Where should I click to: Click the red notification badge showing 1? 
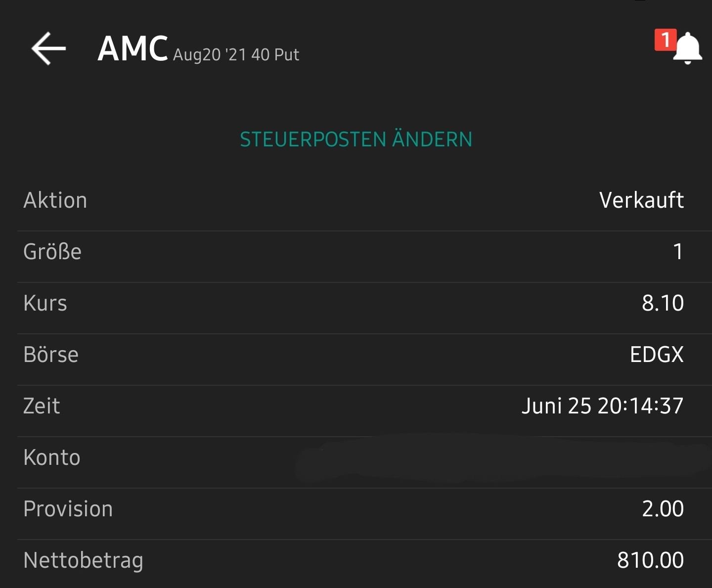coord(666,41)
